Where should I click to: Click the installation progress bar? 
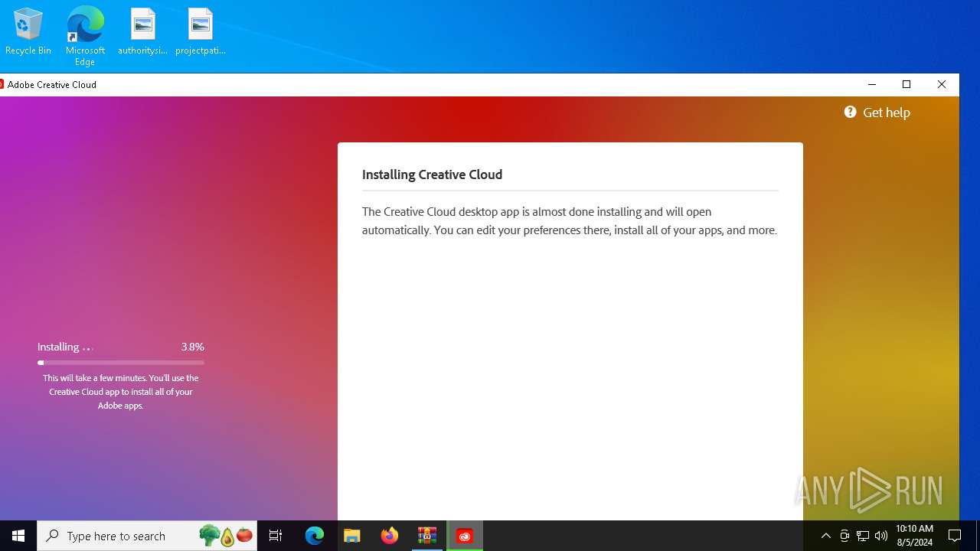(121, 363)
